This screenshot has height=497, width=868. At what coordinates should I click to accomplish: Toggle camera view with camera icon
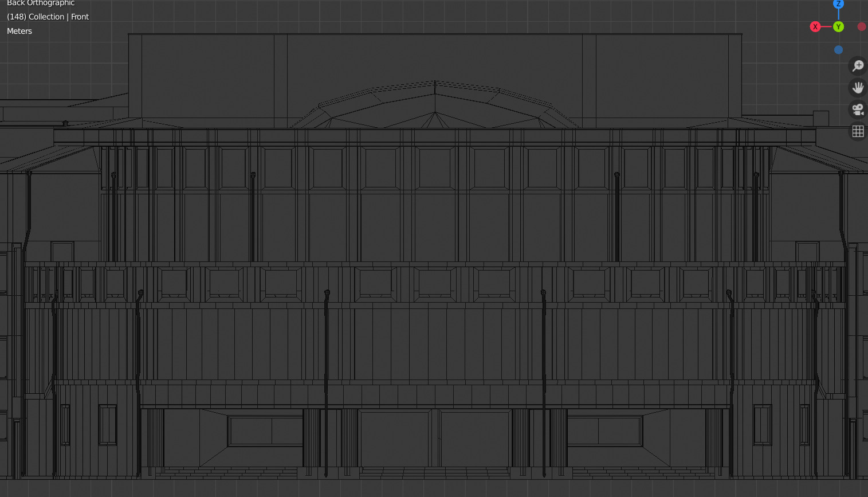coord(858,109)
